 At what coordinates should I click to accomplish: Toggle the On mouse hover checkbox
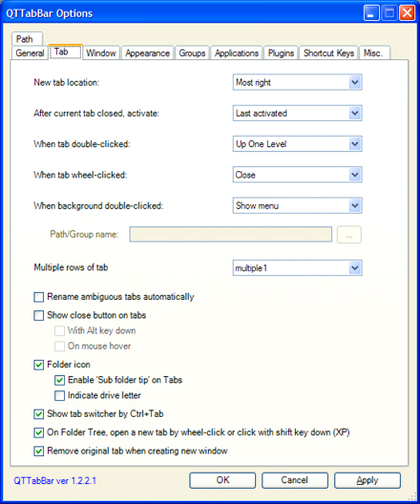(x=59, y=346)
